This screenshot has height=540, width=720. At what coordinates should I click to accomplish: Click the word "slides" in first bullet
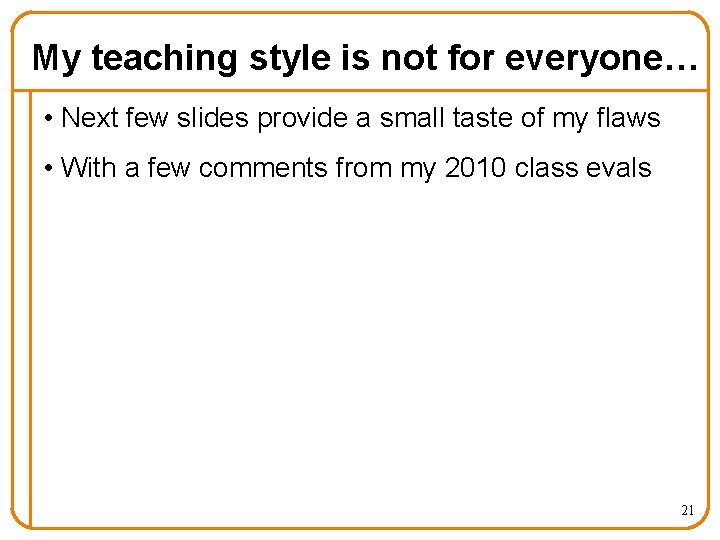[215, 118]
